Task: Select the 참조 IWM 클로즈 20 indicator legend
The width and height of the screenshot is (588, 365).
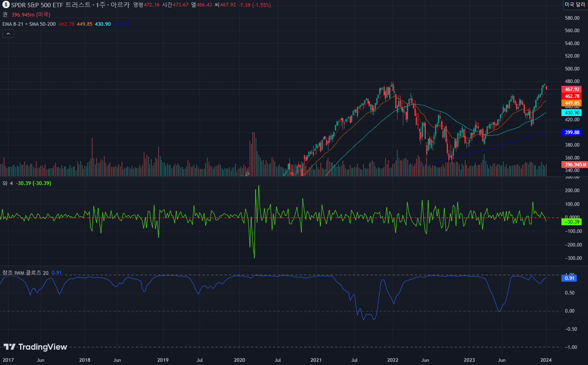Action: click(25, 273)
